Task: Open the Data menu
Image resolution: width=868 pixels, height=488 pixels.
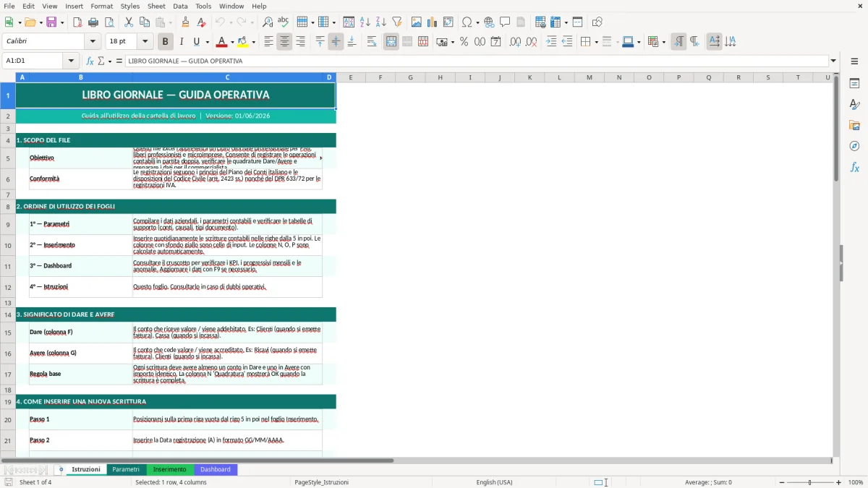Action: 180,6
